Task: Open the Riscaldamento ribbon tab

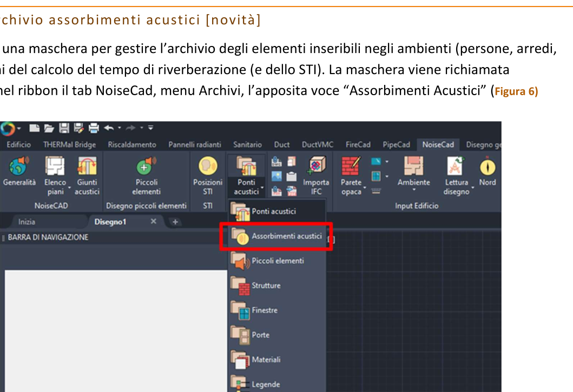Action: pos(132,145)
